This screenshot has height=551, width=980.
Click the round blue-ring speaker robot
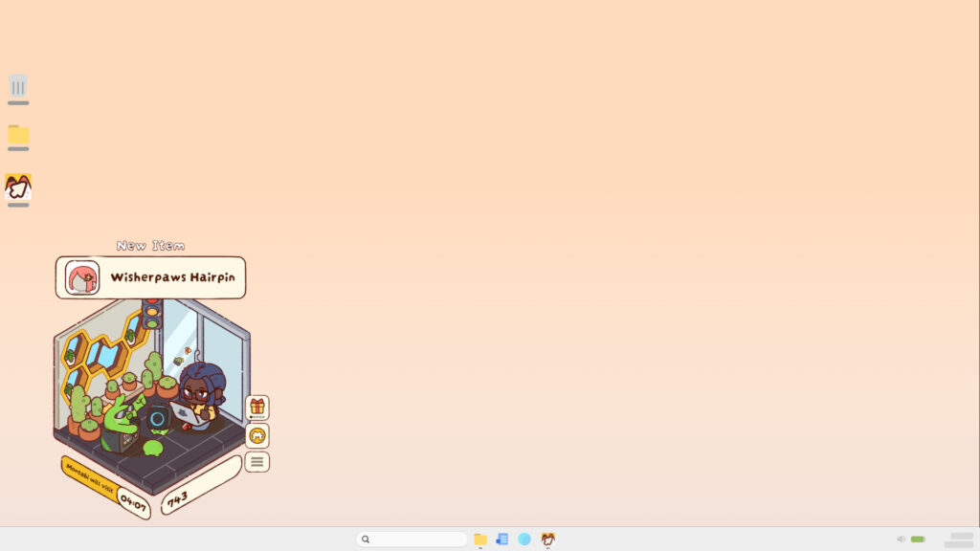pos(158,419)
